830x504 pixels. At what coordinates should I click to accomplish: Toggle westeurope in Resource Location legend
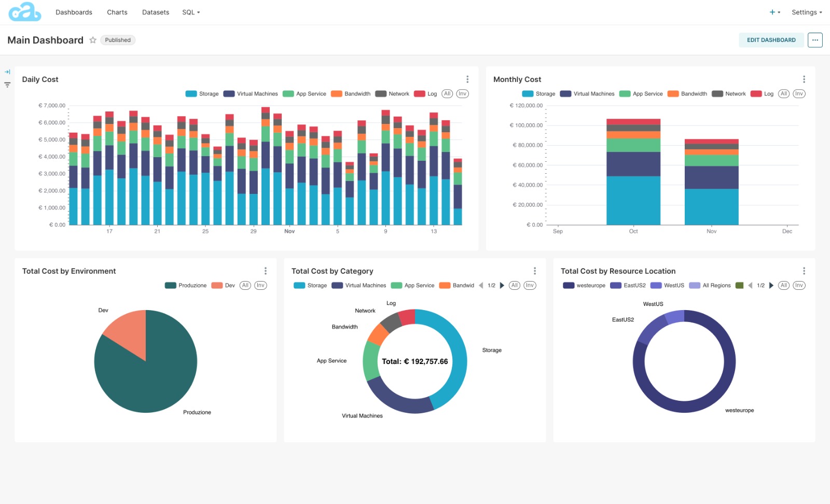pyautogui.click(x=585, y=286)
